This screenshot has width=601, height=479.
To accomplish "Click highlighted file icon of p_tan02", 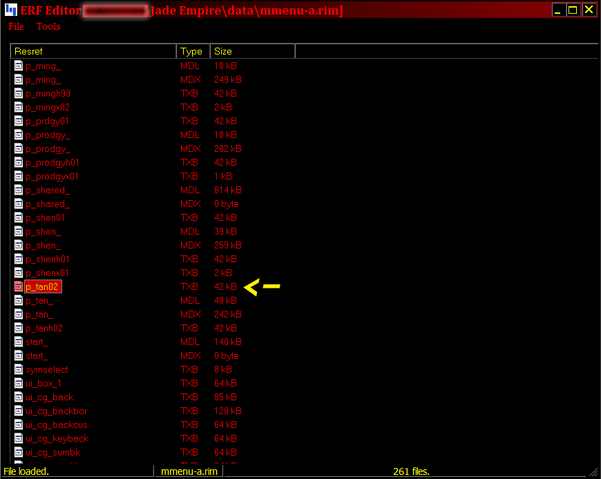I will [x=18, y=287].
